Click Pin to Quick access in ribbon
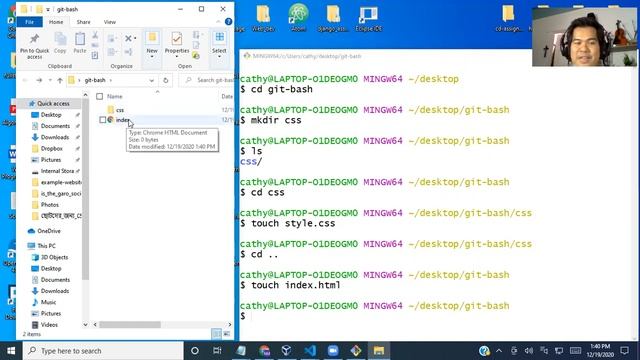 click(x=34, y=46)
